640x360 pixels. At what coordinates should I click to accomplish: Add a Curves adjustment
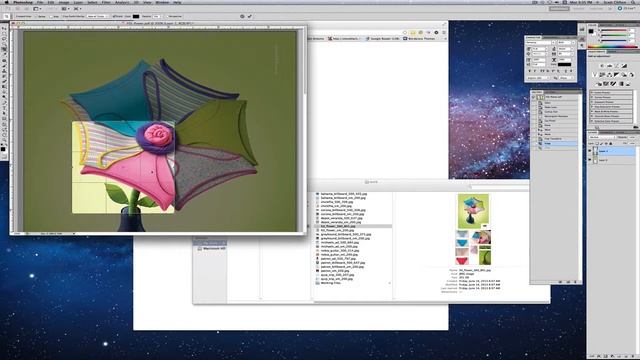coord(617,66)
